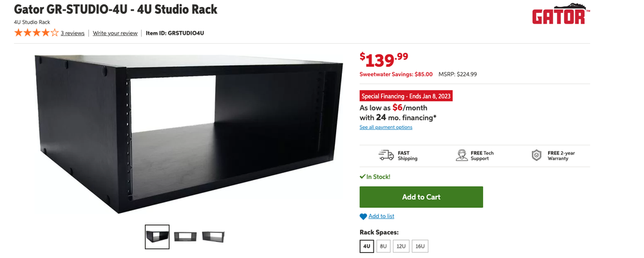Click the Add to list link
Screen dimensions: 644x258
pyautogui.click(x=381, y=216)
